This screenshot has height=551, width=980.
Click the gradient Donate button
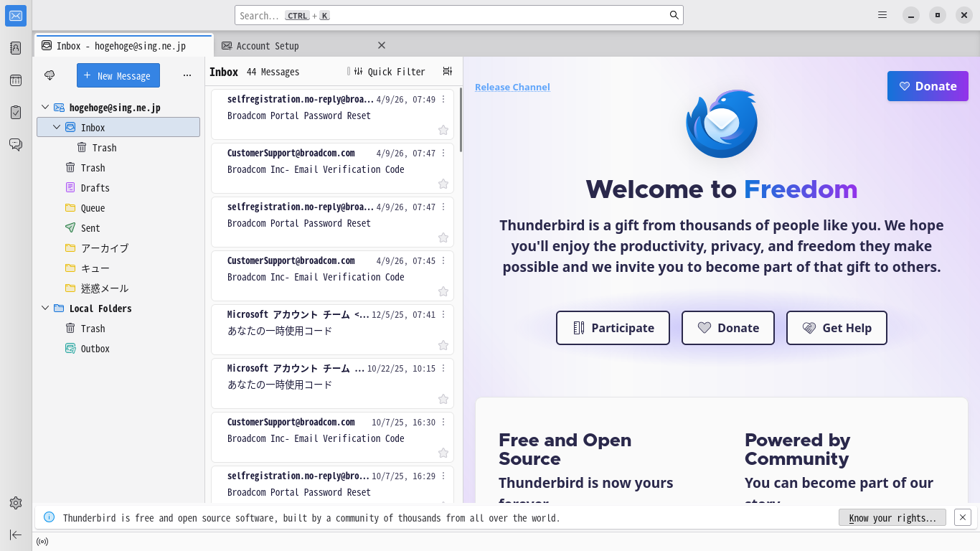tap(928, 86)
